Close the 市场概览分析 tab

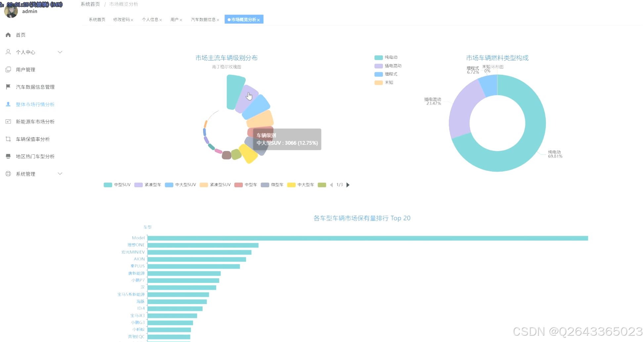pyautogui.click(x=258, y=20)
